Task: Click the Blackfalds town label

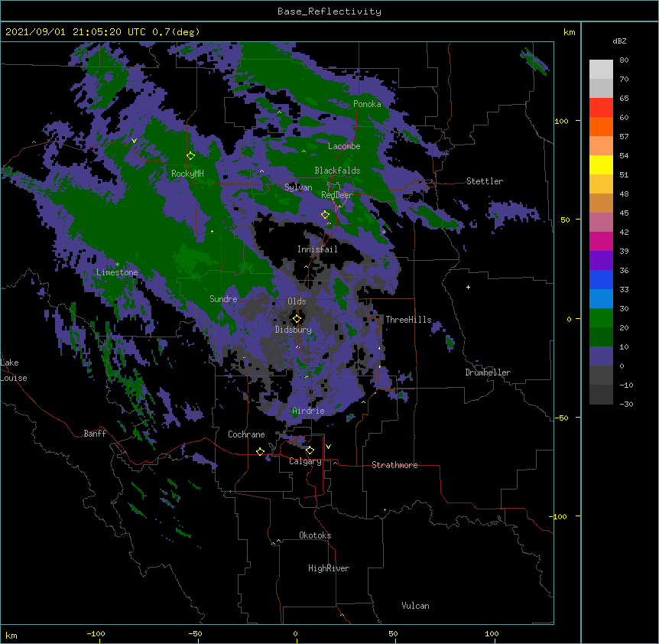Action: 337,171
